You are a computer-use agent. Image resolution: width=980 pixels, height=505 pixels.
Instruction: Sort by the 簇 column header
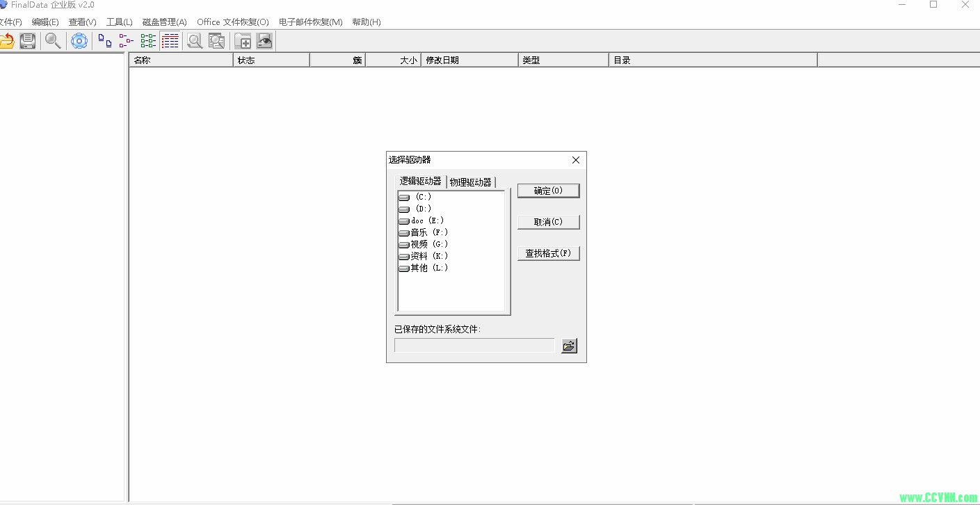coord(337,61)
